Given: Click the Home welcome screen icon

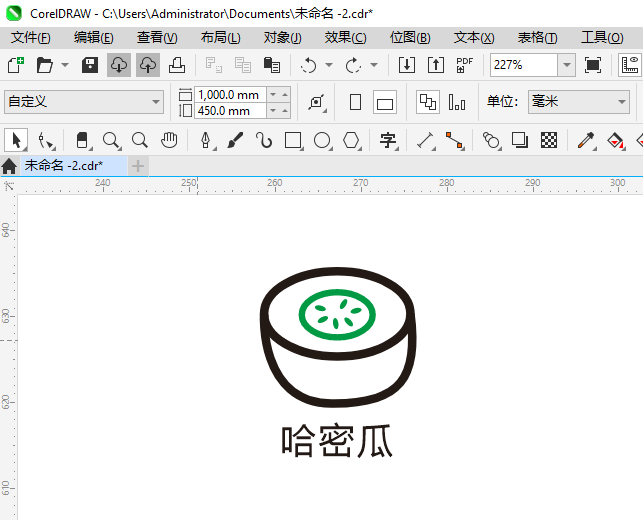Looking at the screenshot, I should tap(9, 166).
